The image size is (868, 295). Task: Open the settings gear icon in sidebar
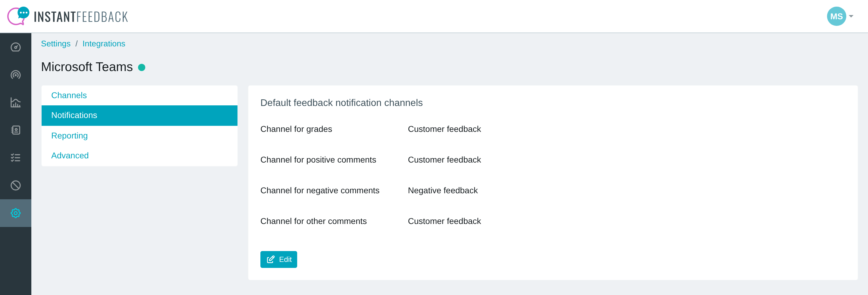[15, 213]
